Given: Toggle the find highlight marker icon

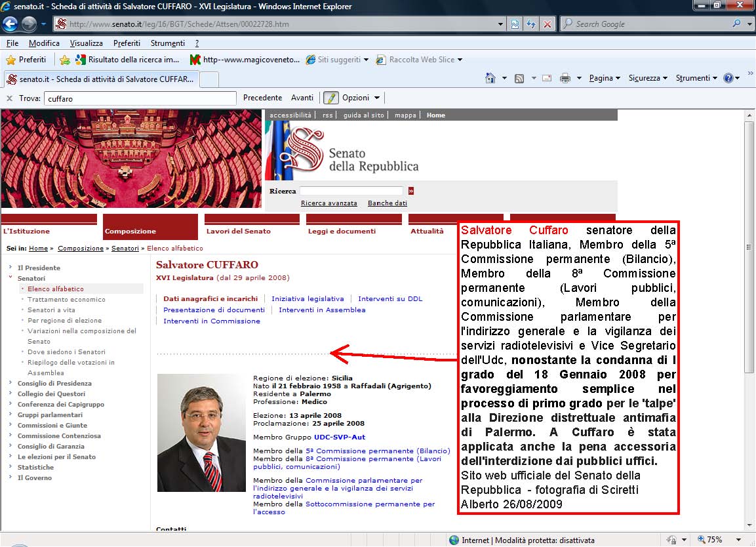Looking at the screenshot, I should (x=330, y=98).
